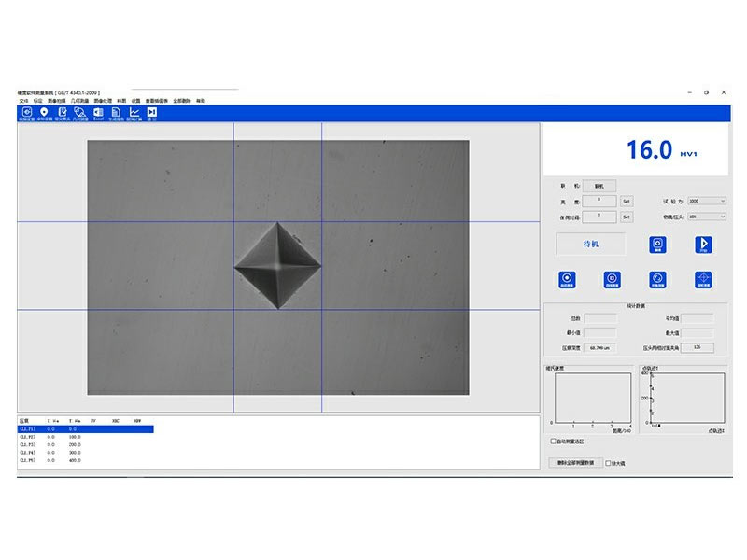
Task: Toggle the 放大镜 magnifier checkbox
Action: (x=609, y=462)
